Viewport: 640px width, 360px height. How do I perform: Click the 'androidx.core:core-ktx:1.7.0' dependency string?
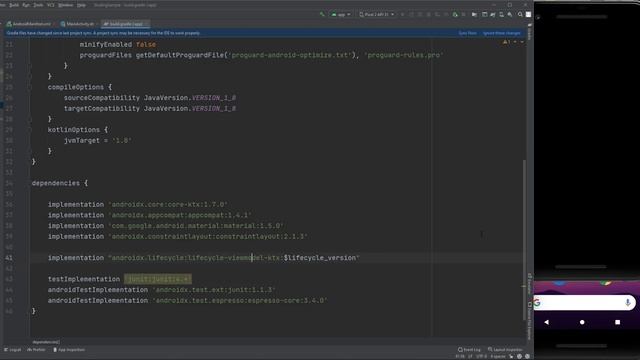pos(168,204)
